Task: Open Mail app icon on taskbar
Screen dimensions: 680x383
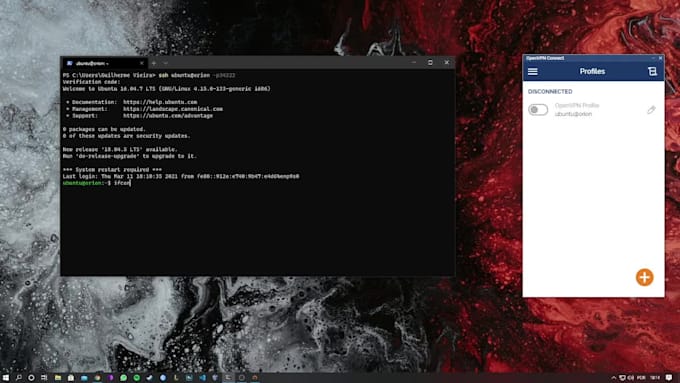Action: pos(84,378)
